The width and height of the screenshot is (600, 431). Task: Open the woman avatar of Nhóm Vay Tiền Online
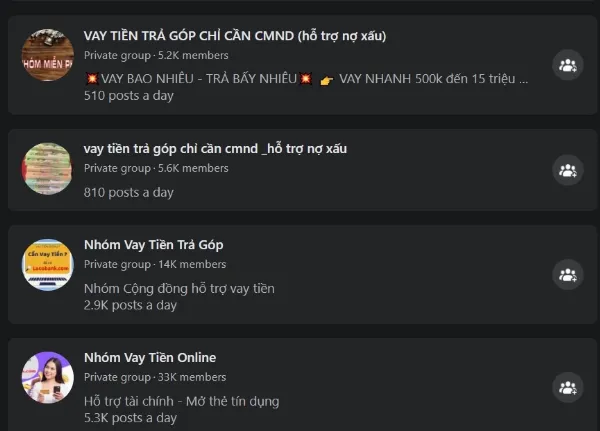click(x=47, y=377)
